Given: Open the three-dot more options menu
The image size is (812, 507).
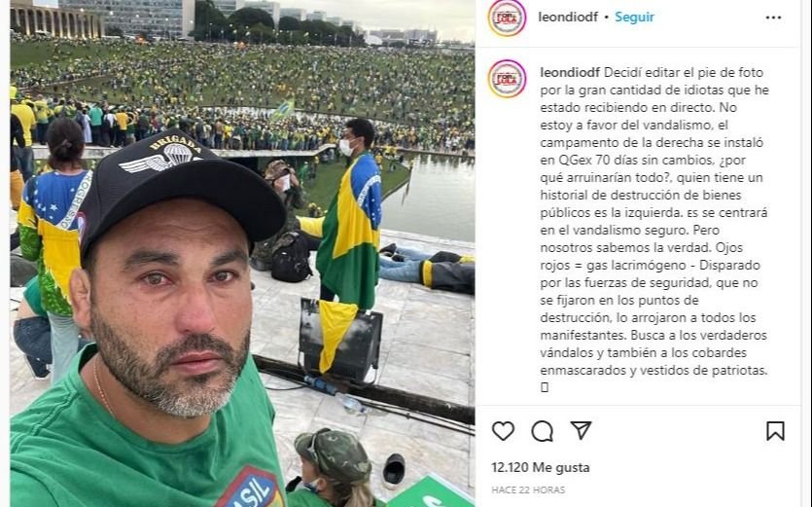Looking at the screenshot, I should [773, 18].
